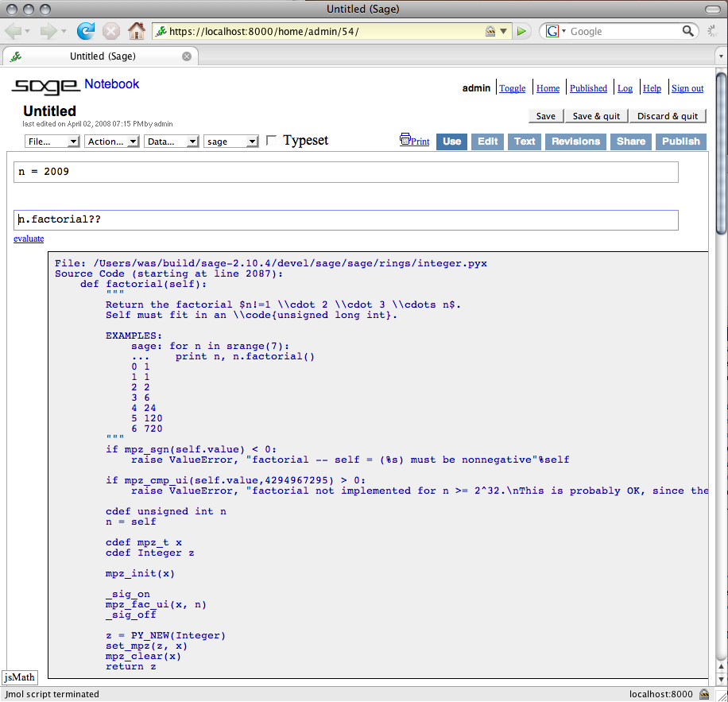
Task: Click the scrollbar down arrow
Action: point(721,679)
